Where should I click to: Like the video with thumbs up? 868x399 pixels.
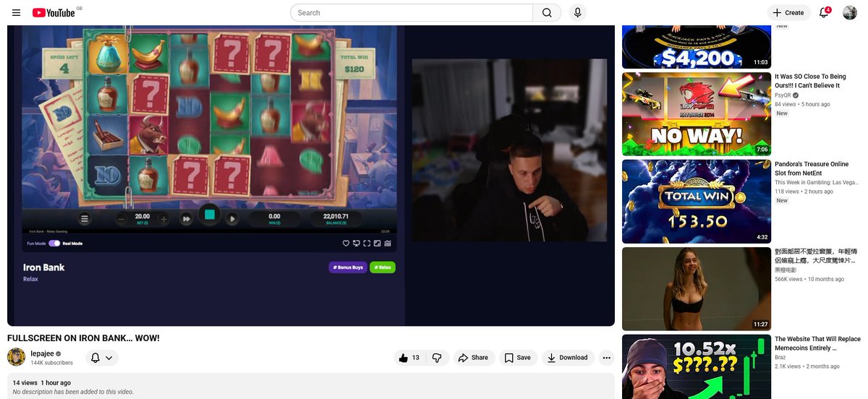[409, 358]
